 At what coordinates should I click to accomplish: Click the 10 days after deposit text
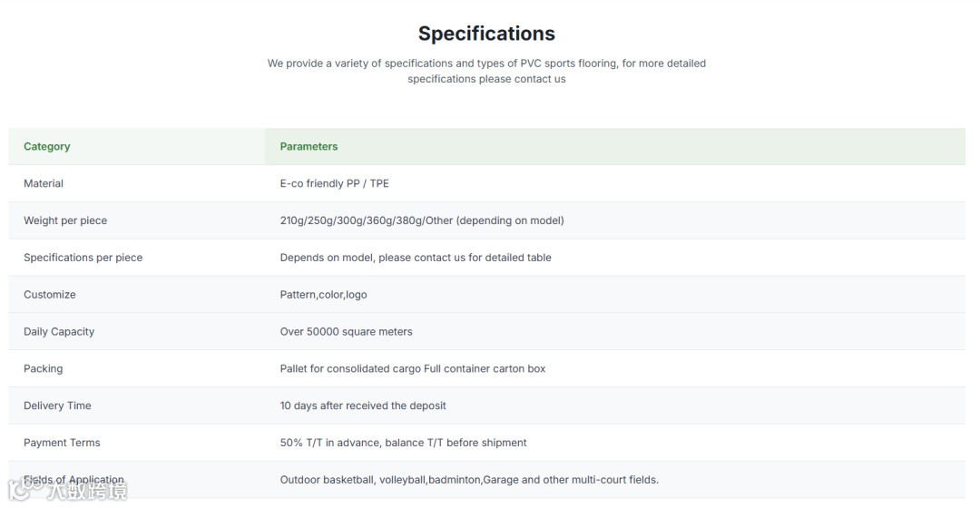tap(363, 405)
